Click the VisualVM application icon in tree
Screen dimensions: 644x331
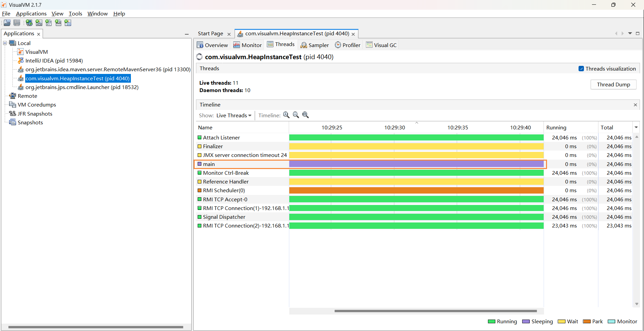pos(20,52)
